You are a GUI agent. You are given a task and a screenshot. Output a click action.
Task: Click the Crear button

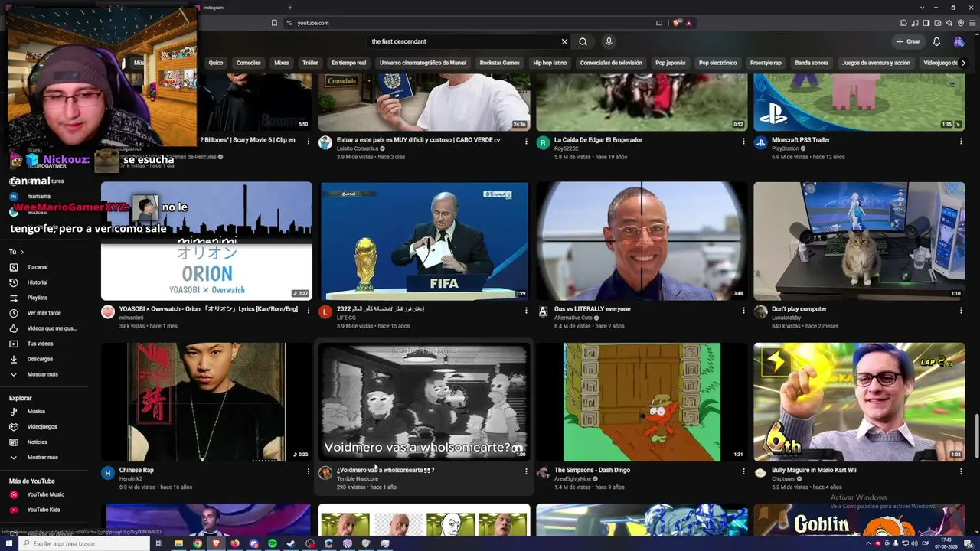pyautogui.click(x=908, y=41)
